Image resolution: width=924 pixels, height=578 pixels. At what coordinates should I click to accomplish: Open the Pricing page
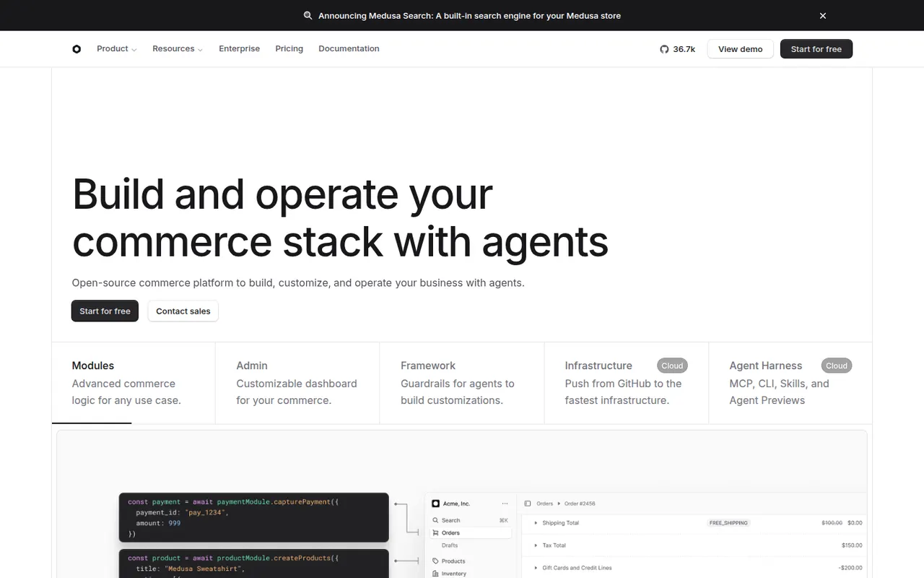tap(289, 49)
